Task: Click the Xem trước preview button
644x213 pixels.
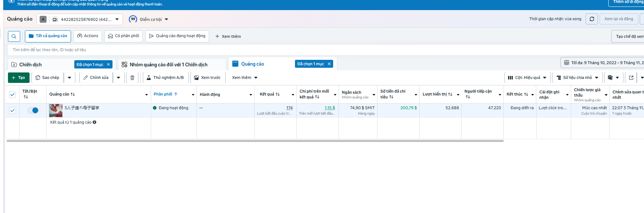Action: (207, 78)
